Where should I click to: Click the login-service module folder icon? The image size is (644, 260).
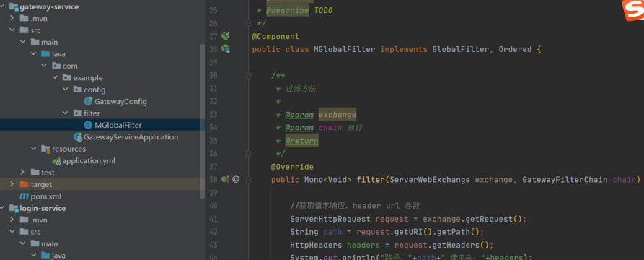[14, 208]
